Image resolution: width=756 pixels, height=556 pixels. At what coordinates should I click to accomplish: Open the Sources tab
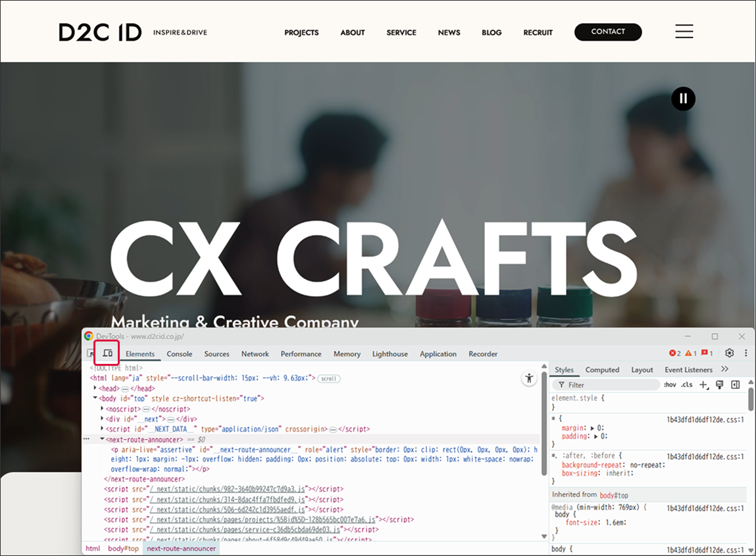click(x=216, y=354)
